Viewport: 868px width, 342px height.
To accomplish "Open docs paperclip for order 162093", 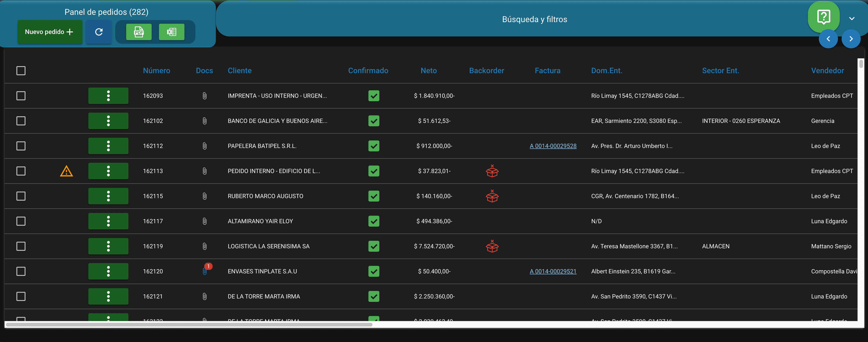I will click(204, 96).
